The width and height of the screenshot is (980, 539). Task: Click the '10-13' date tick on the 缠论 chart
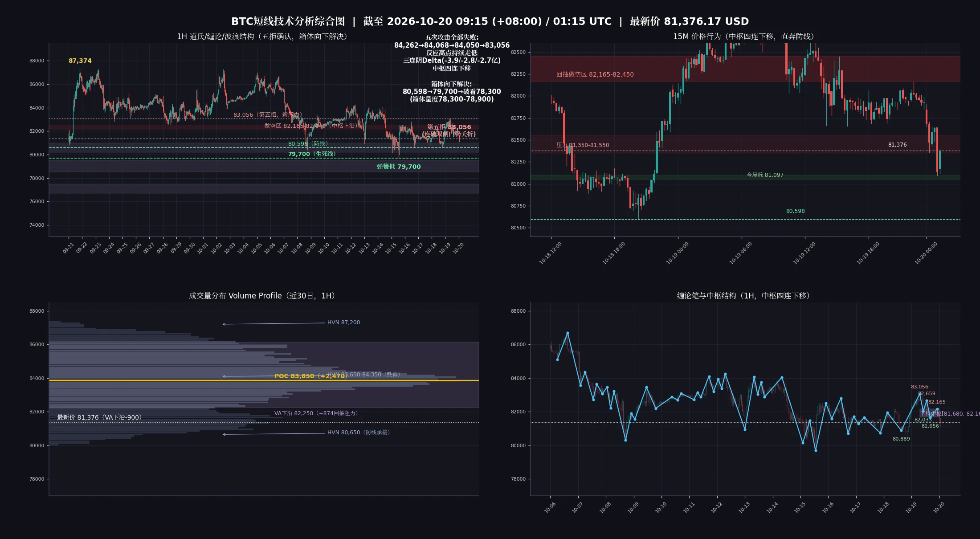click(x=744, y=507)
